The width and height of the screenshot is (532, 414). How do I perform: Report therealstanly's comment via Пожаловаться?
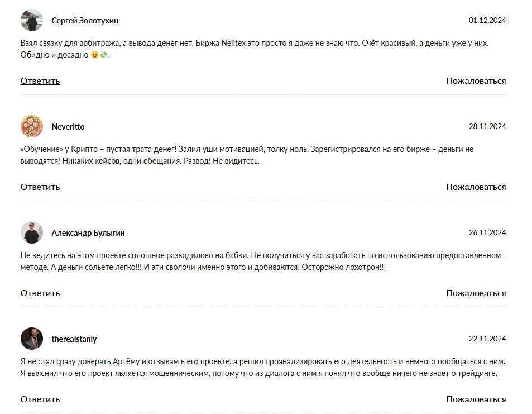[x=476, y=399]
